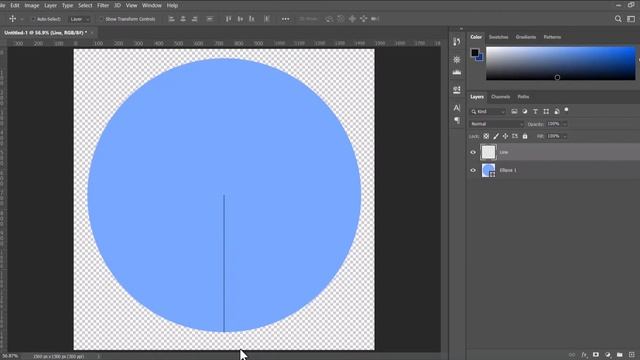Open the three-dots more align options

[x=286, y=19]
